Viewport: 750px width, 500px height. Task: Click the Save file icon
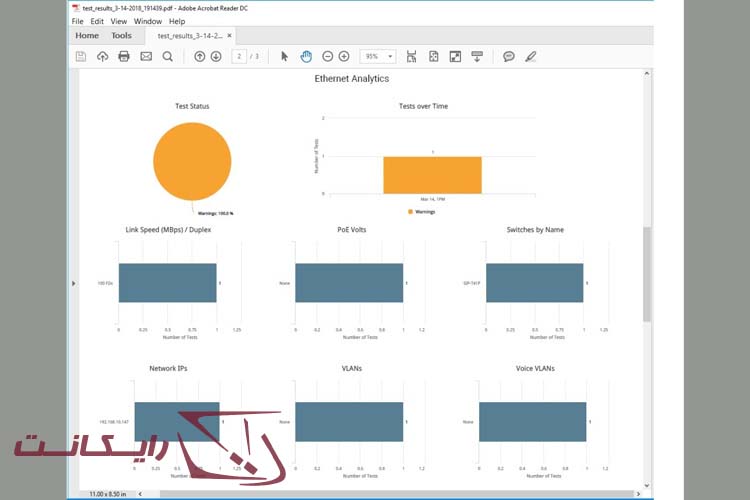(81, 57)
